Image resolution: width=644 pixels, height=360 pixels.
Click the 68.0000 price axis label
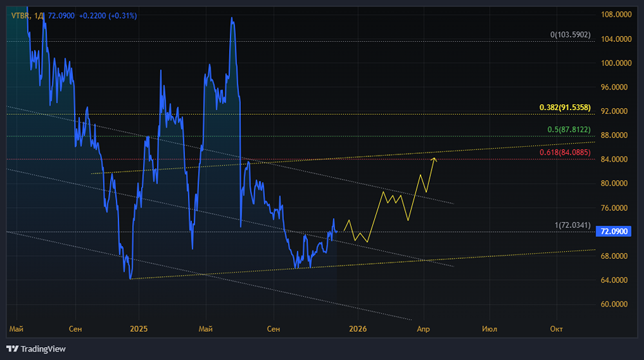[x=614, y=256]
